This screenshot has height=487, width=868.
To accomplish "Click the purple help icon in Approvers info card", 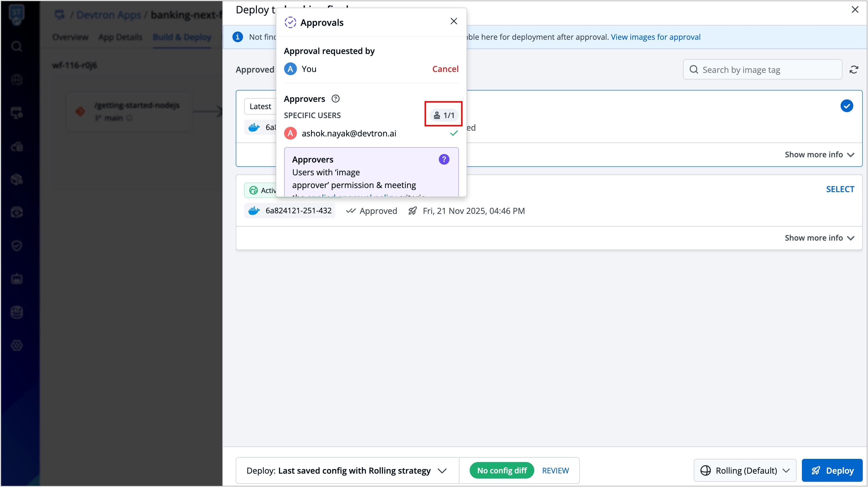I will pyautogui.click(x=444, y=159).
